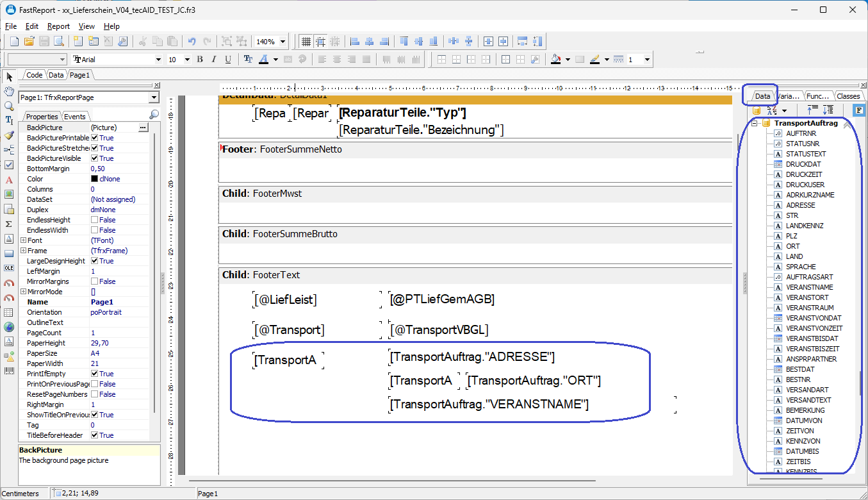Click the Italic formatting button
The height and width of the screenshot is (500, 868).
click(214, 59)
